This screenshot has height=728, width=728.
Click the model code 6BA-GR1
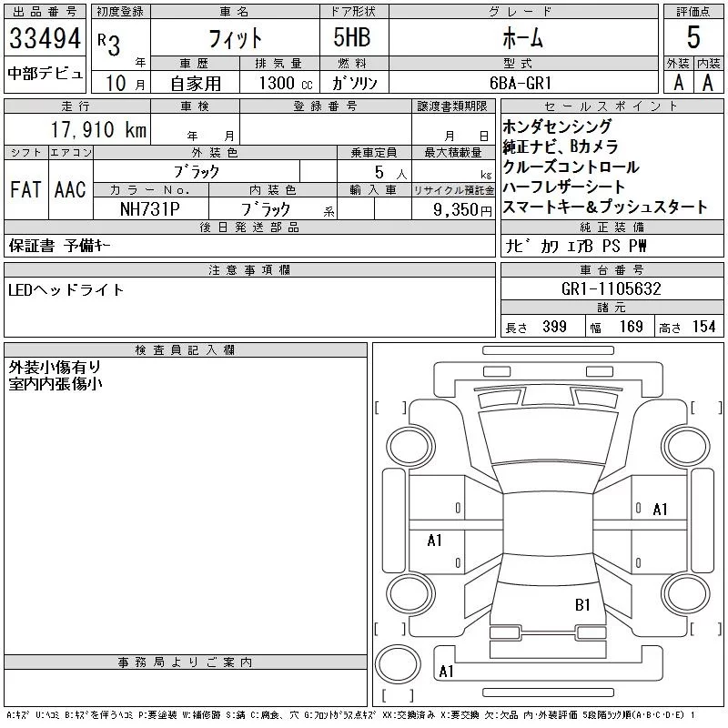521,83
